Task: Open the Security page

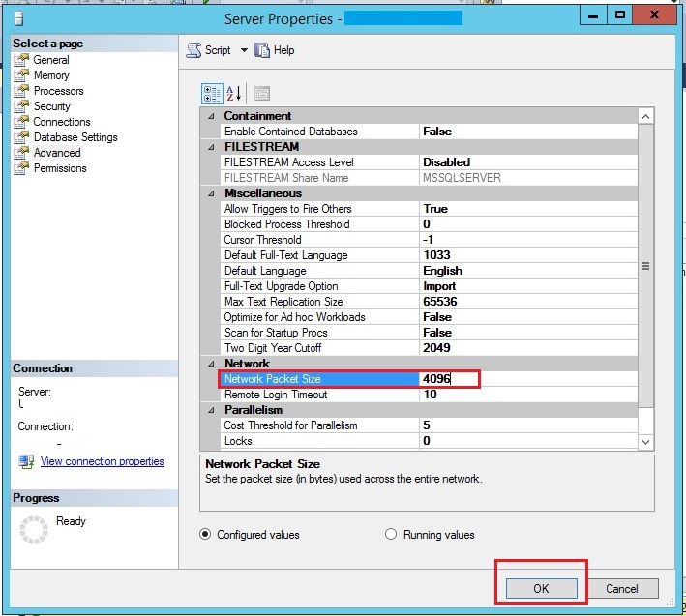Action: pyautogui.click(x=52, y=106)
